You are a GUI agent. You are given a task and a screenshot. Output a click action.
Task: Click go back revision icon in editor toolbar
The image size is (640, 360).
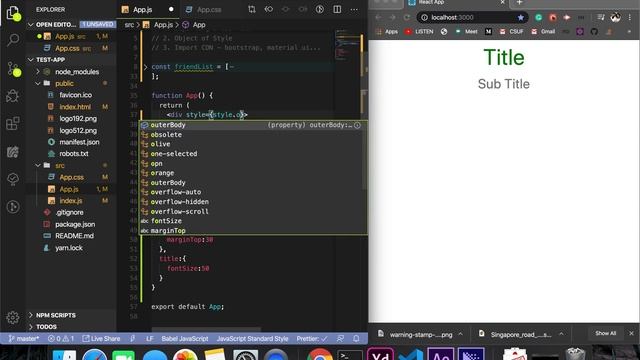click(x=269, y=9)
